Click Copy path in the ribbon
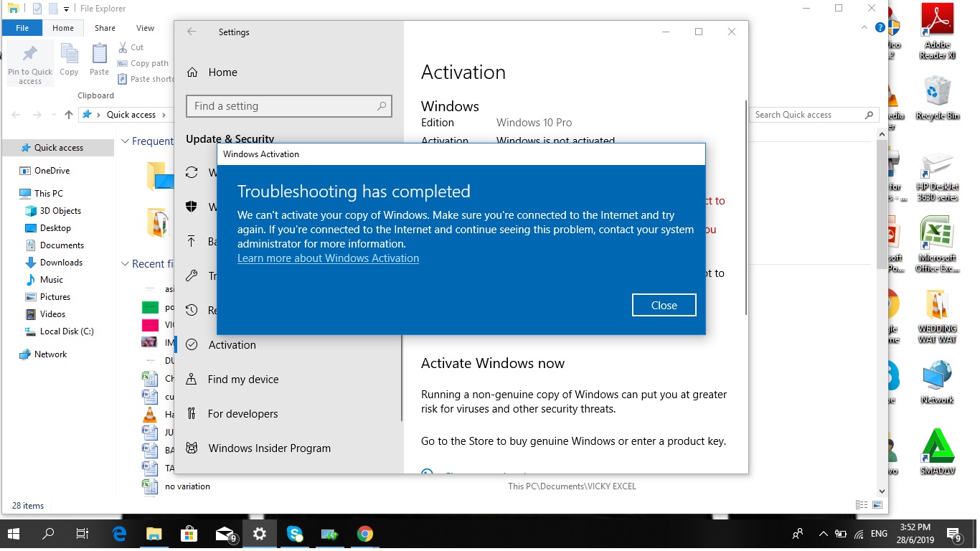Viewport: 980px width, 551px height. pos(143,63)
